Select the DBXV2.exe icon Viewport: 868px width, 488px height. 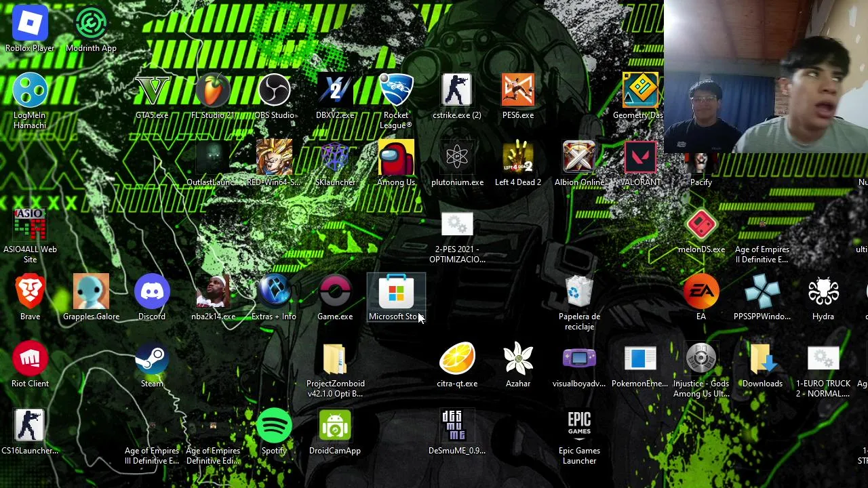pyautogui.click(x=335, y=90)
